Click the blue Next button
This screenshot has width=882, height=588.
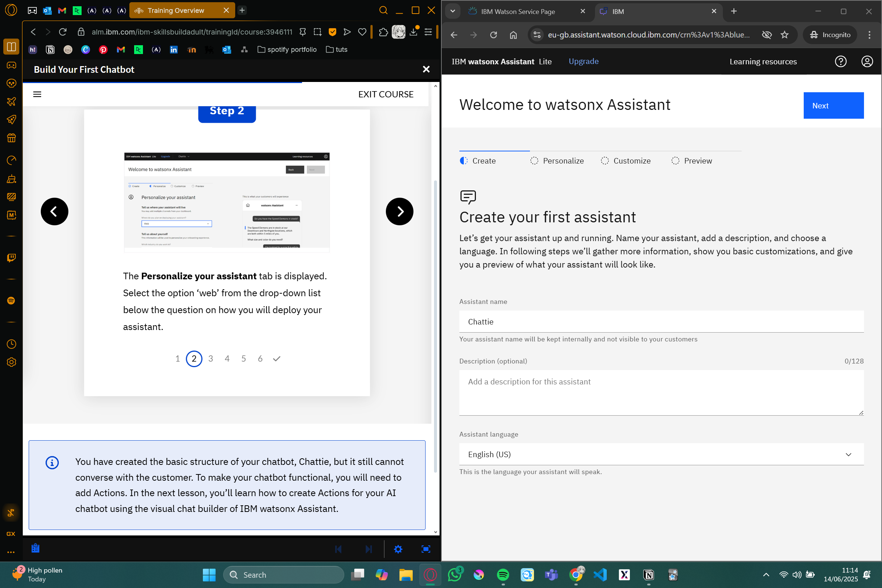tap(833, 106)
